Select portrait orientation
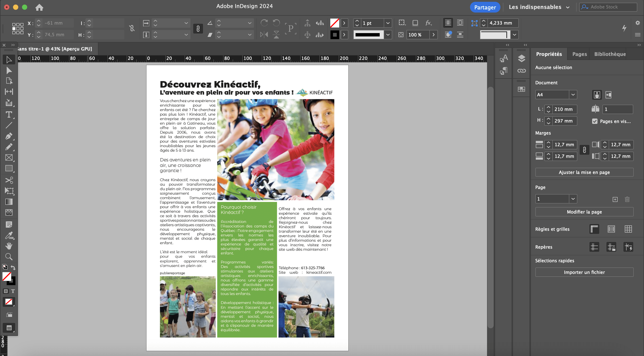Image resolution: width=644 pixels, height=356 pixels. (597, 95)
